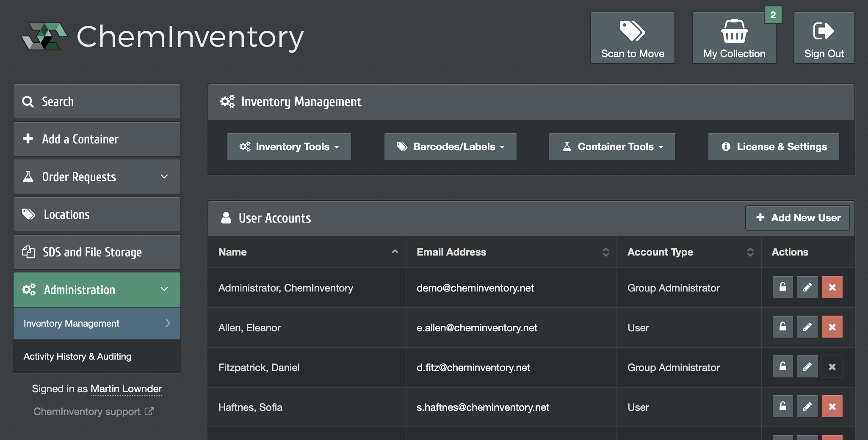Screen dimensions: 868x440
Task: Click the Inventory Management panel heading
Action: click(301, 102)
